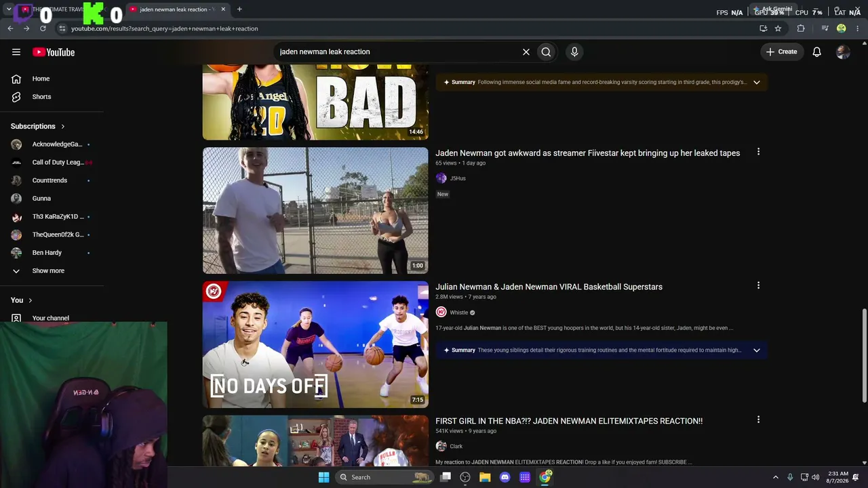Screen dimensions: 868x488
Task: Open the FIRST GIRL IN THE NBA title
Action: (x=569, y=421)
